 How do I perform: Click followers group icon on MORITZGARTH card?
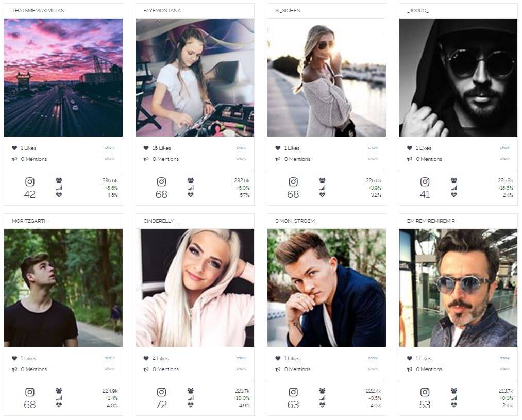59,391
